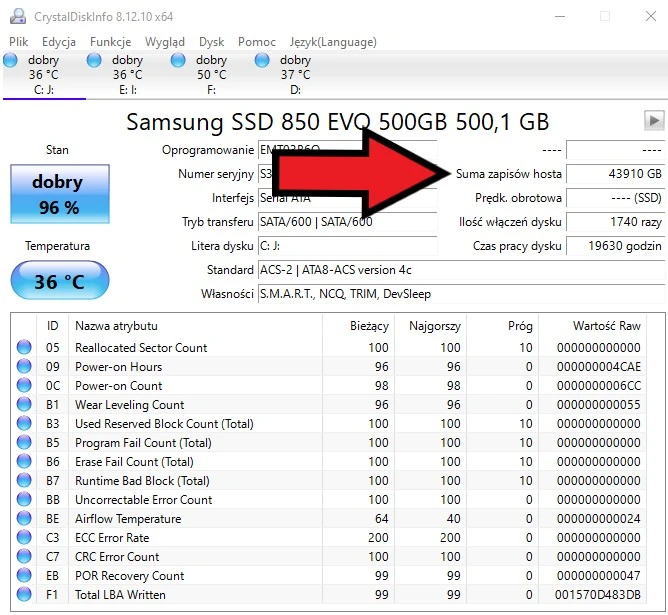The width and height of the screenshot is (668, 615).
Task: Click status orb for Total LBA Written
Action: point(24,595)
